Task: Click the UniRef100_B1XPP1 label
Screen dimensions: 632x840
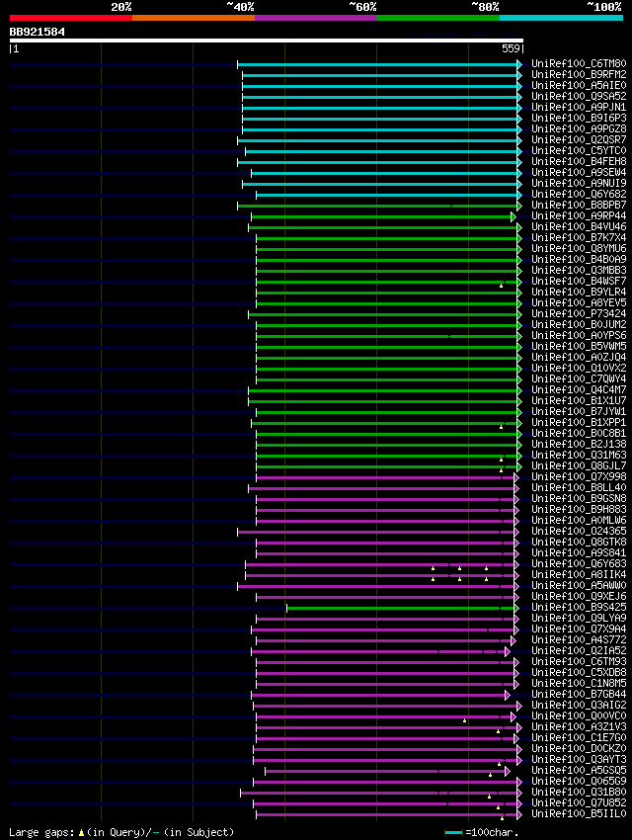Action: tap(579, 422)
